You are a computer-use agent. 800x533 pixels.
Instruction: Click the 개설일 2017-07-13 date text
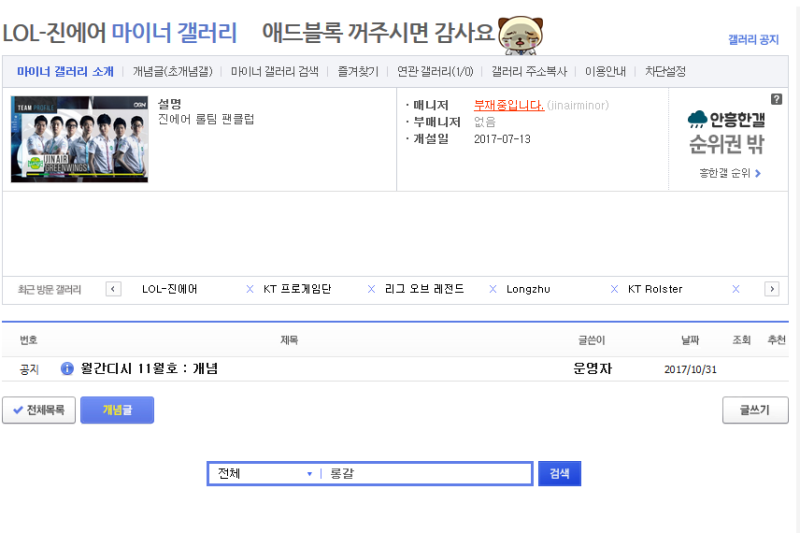coord(502,139)
